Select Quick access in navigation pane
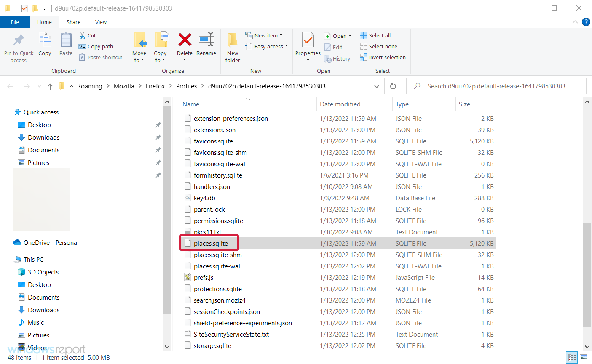592x364 pixels. (41, 112)
